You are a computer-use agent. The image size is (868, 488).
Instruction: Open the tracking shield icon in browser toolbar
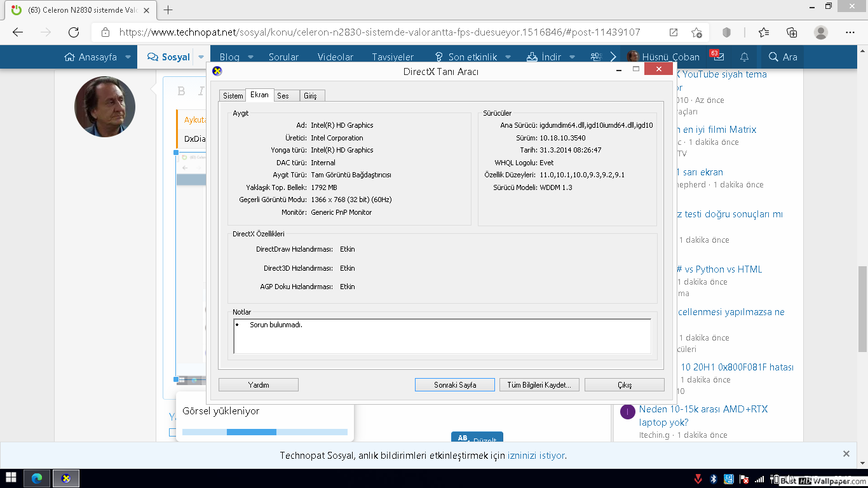point(727,32)
